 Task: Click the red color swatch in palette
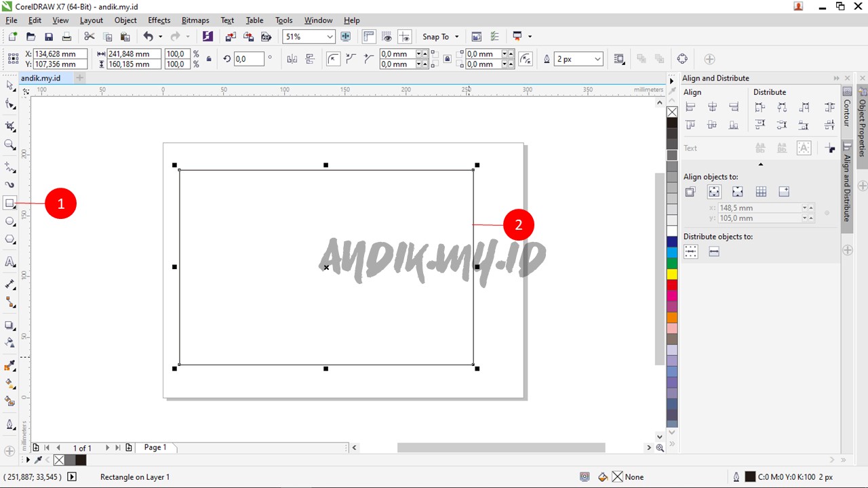point(672,285)
